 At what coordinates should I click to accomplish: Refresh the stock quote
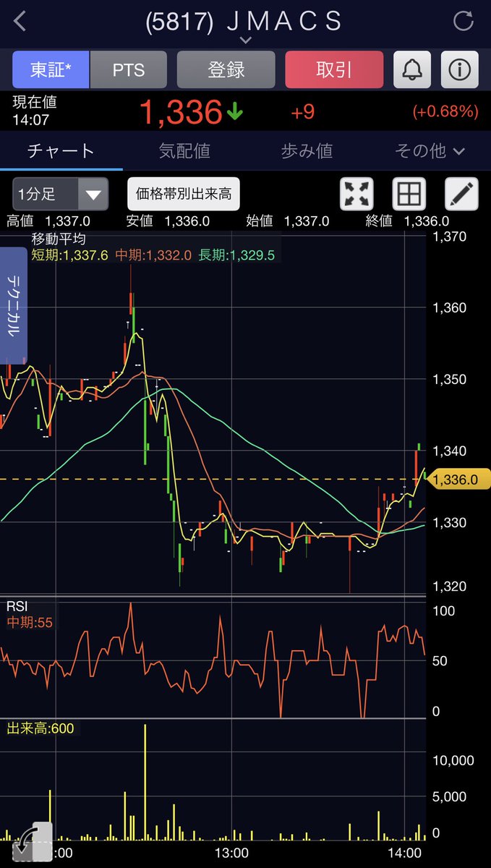(x=463, y=21)
